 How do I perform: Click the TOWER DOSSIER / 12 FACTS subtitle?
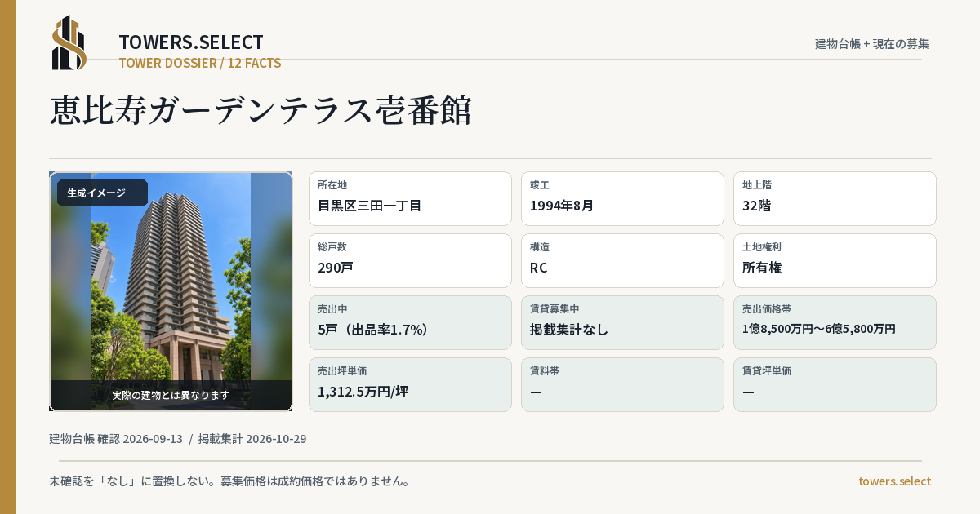pos(200,63)
